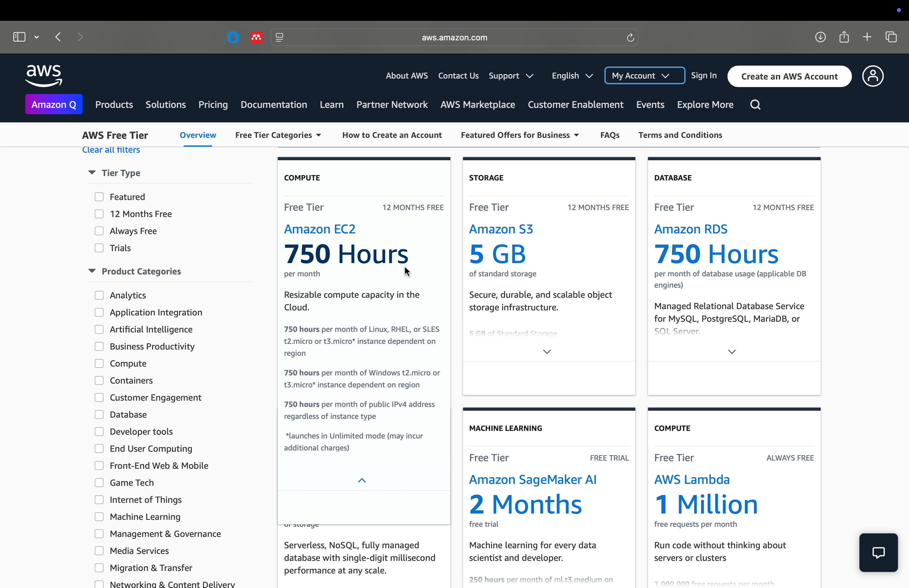
Task: Show the tab overview icon
Action: [891, 37]
